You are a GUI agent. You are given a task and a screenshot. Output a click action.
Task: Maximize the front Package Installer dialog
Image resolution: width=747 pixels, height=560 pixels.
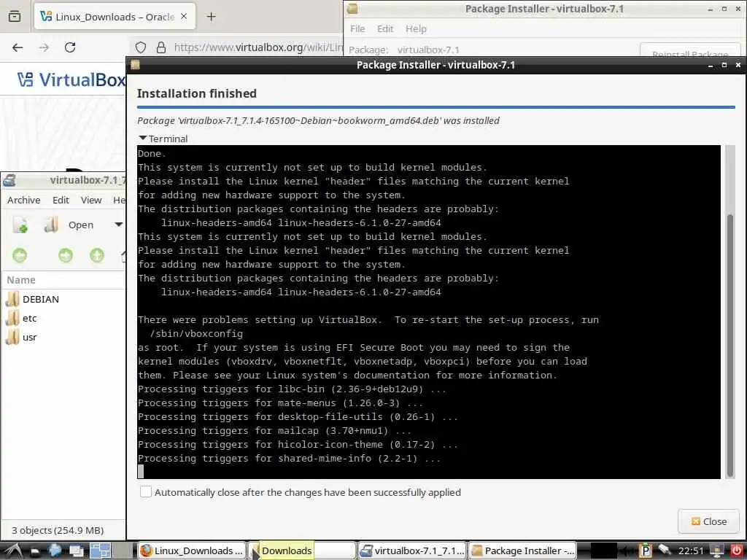pyautogui.click(x=724, y=65)
